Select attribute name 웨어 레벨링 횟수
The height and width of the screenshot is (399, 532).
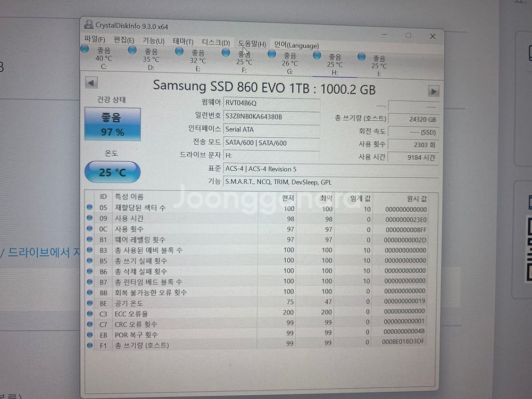(x=140, y=239)
